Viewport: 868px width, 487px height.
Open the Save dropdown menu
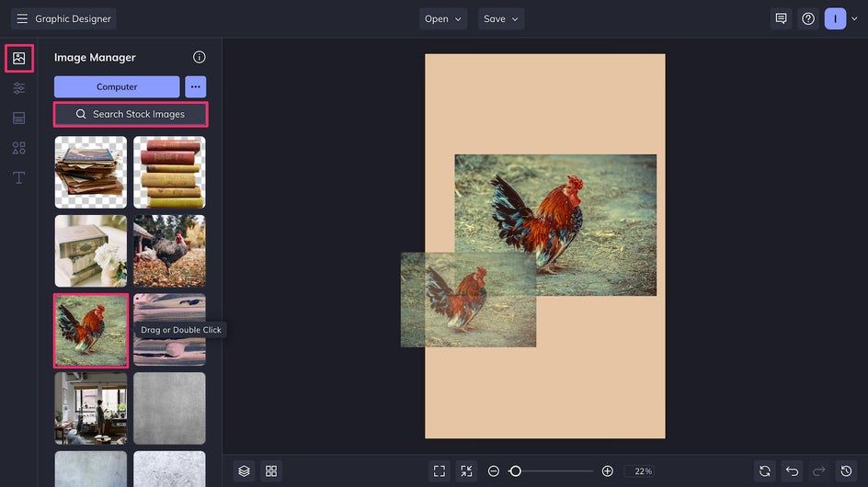pos(501,18)
